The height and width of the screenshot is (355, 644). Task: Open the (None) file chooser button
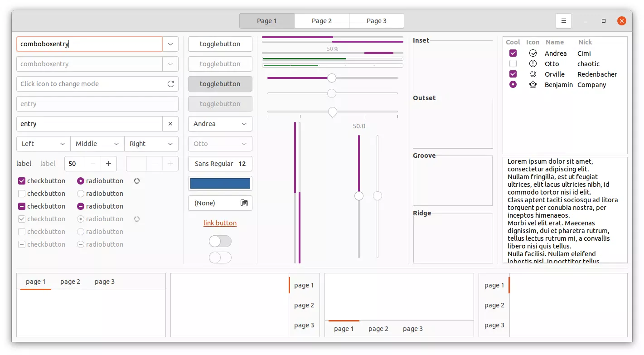coord(220,203)
